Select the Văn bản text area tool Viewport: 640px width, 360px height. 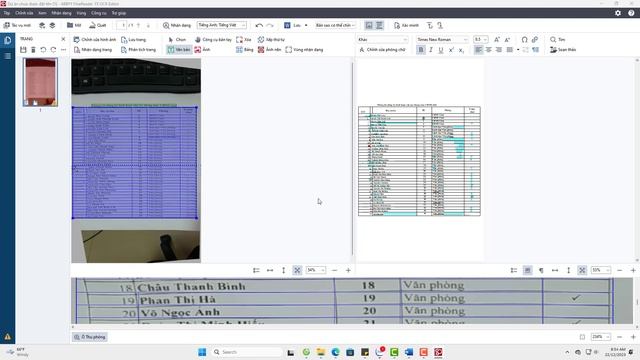click(x=179, y=50)
